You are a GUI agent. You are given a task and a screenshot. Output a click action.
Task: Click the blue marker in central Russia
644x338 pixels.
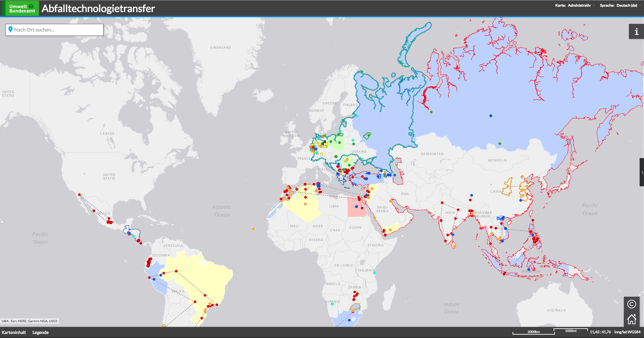point(491,116)
